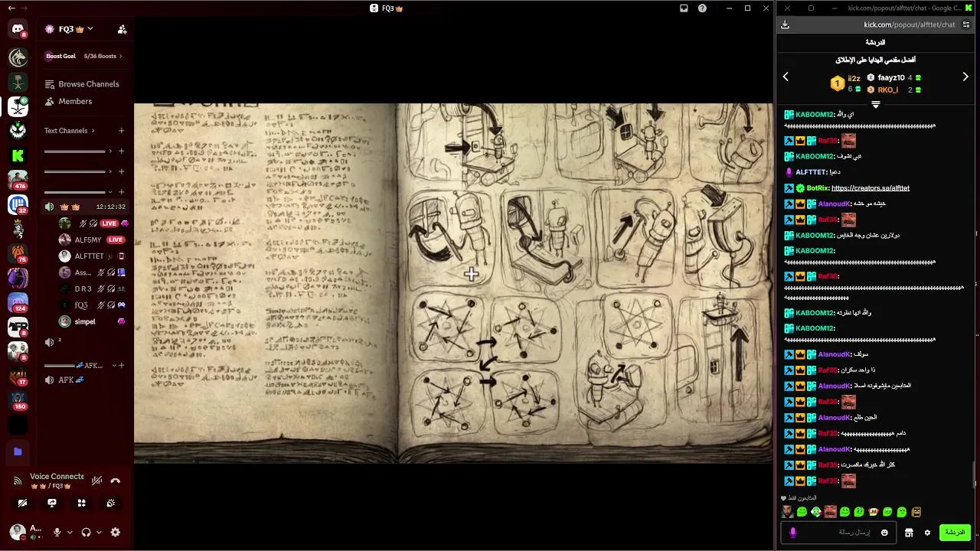Click green Kick chat send button
Screen dimensions: 980x551
(955, 532)
